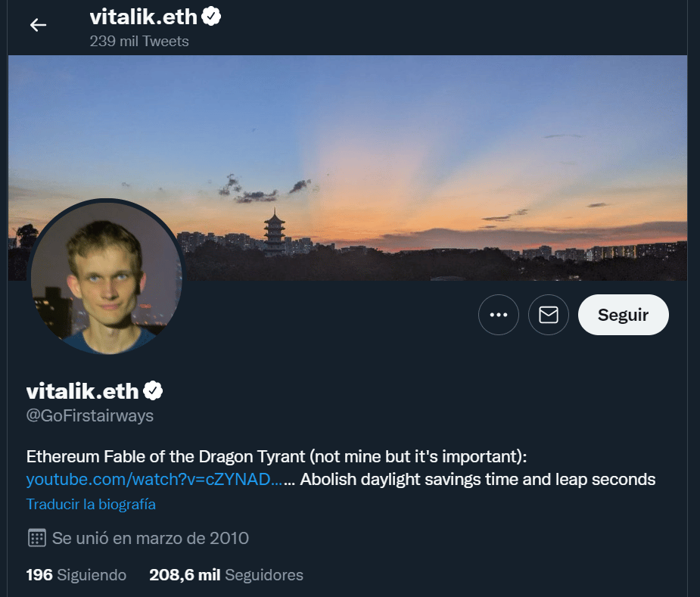Viewport: 700px width, 597px height.
Task: Click the verified badge in the top header
Action: click(212, 16)
